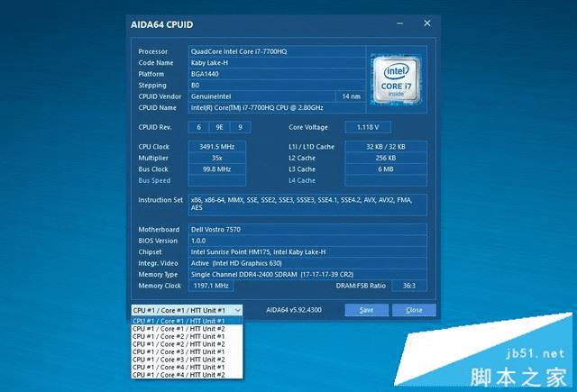Minimize the AIDA64 CPUID window
This screenshot has width=577, height=392.
tap(400, 23)
